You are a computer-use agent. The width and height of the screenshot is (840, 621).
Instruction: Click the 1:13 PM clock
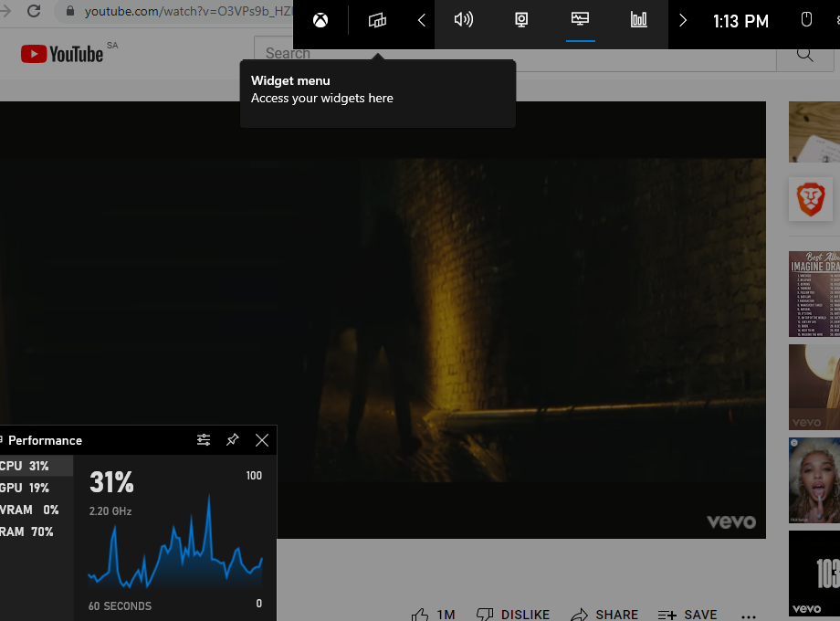click(740, 21)
